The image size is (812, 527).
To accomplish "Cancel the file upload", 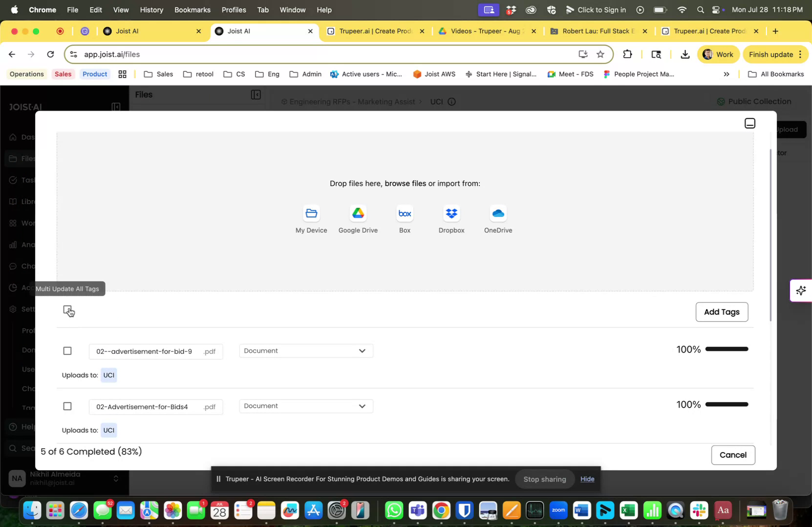I will 733,455.
